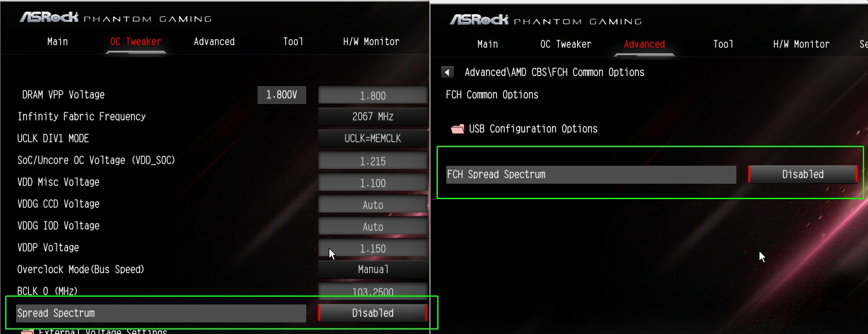Click the BCLK 0 (MHz) value field
The width and height of the screenshot is (868, 334).
(372, 292)
